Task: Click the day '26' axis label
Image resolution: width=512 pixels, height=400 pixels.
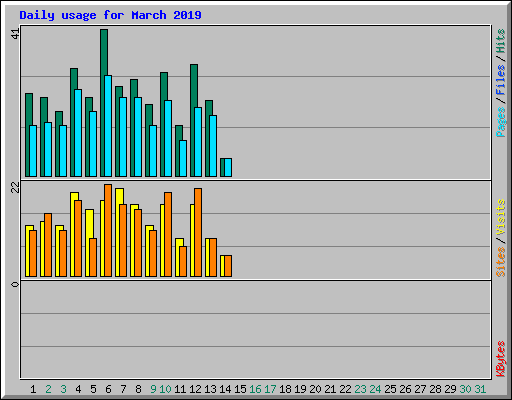Action: pyautogui.click(x=405, y=389)
